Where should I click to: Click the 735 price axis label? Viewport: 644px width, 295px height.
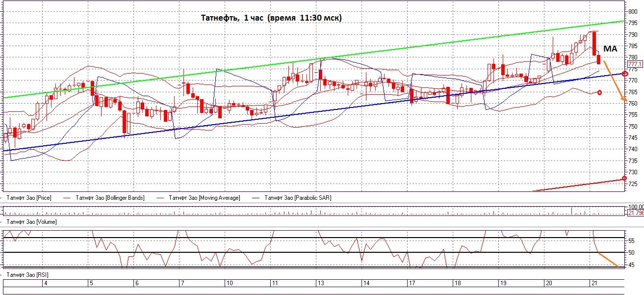point(633,161)
